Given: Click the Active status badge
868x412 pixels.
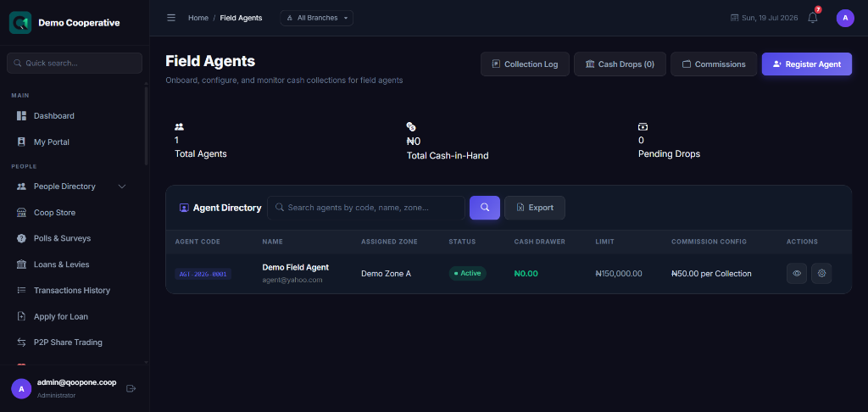Looking at the screenshot, I should [468, 274].
